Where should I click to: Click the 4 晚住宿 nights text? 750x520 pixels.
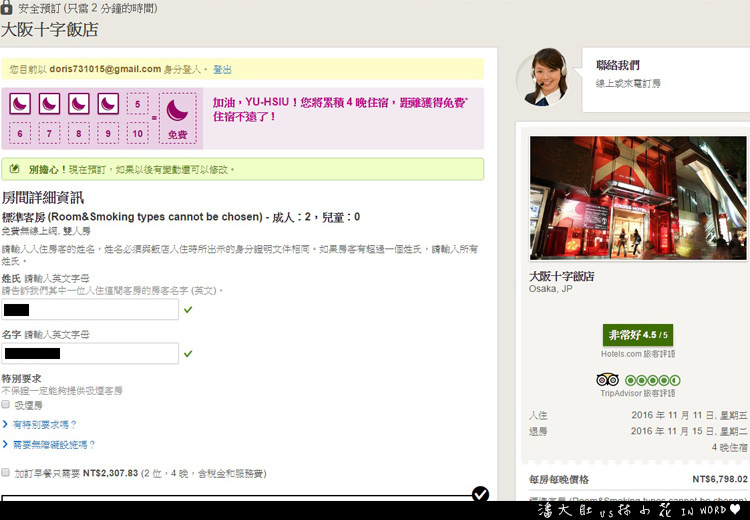(729, 447)
